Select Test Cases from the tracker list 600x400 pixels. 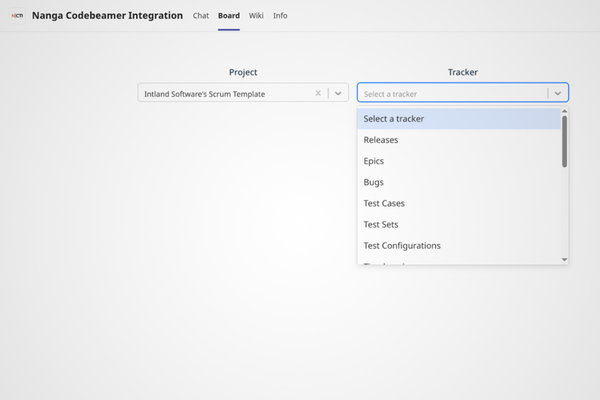pyautogui.click(x=459, y=203)
